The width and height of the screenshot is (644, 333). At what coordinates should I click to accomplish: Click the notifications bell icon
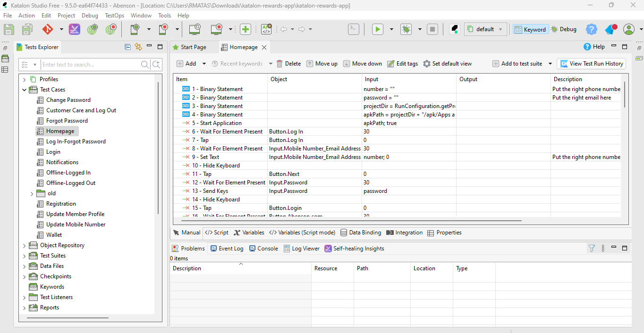[x=610, y=29]
